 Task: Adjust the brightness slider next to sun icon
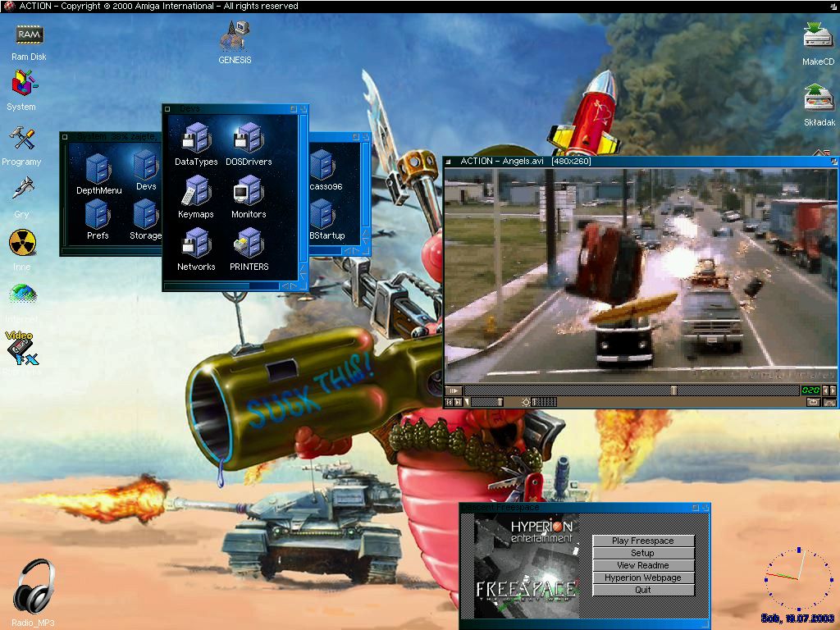[544, 402]
